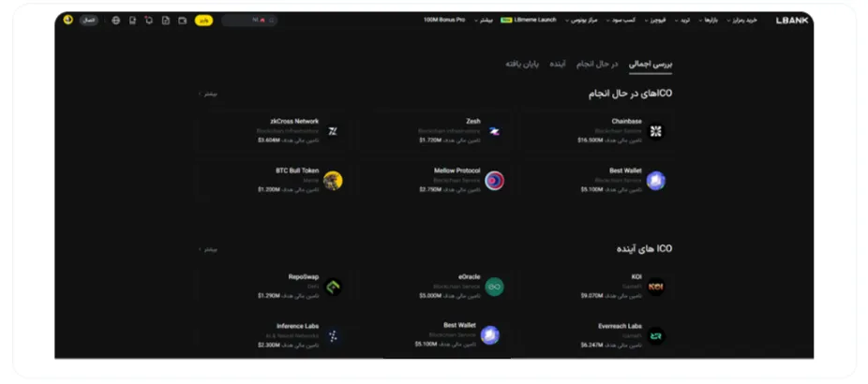Click the header search field

pyautogui.click(x=249, y=21)
